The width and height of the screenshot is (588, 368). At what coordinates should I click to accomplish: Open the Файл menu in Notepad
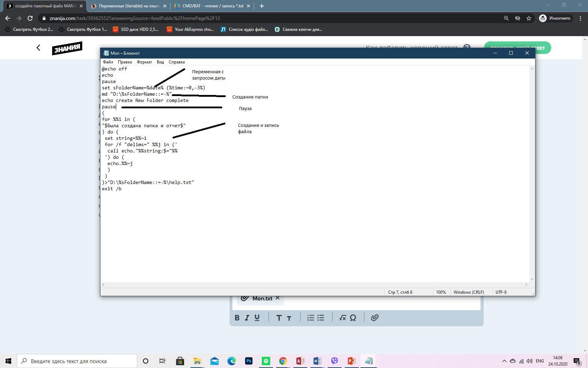pos(108,62)
